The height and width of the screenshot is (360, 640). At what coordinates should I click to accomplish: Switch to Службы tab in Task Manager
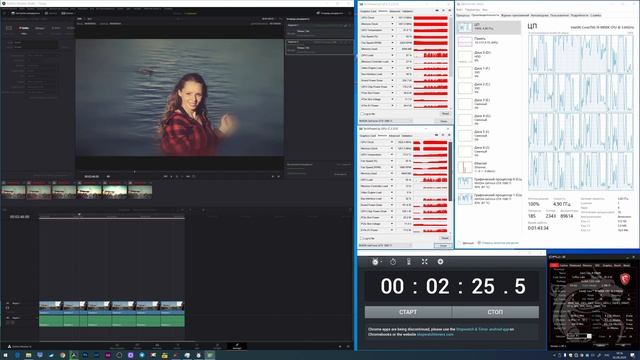596,15
